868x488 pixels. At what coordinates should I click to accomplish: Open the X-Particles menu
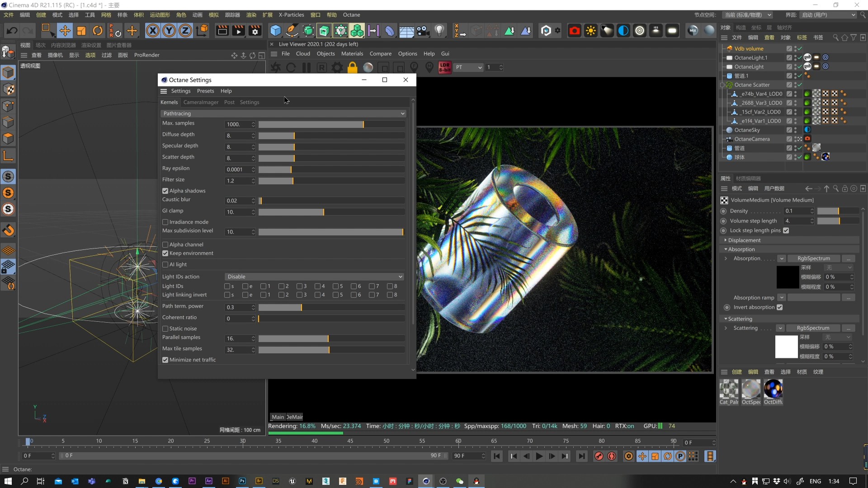291,15
